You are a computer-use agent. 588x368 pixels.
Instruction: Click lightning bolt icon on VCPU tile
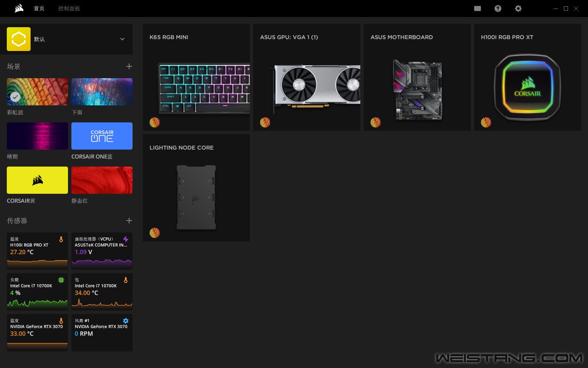[125, 239]
